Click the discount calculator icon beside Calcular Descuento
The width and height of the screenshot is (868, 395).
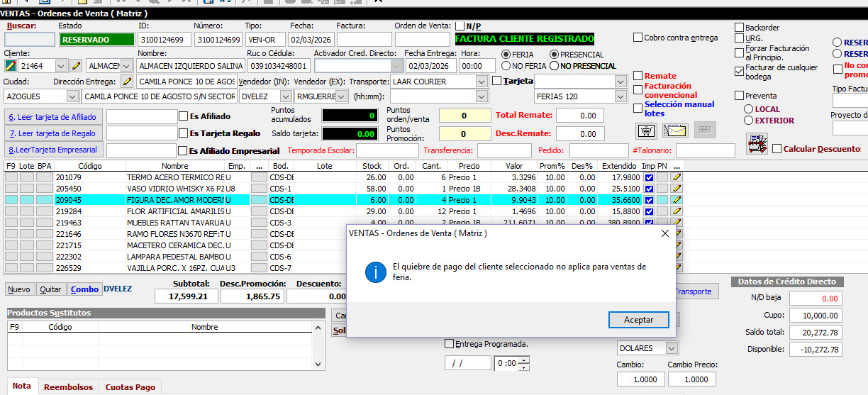click(757, 144)
